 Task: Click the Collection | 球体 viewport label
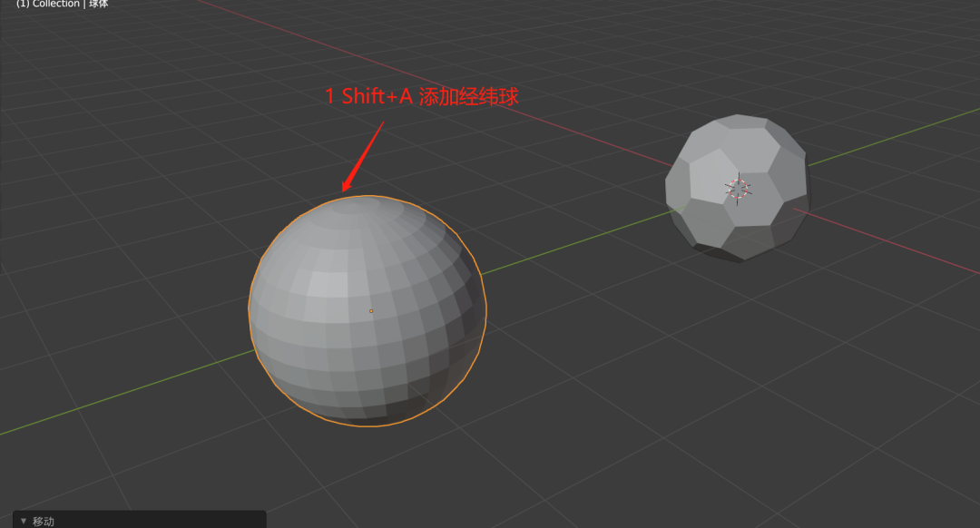point(62,4)
